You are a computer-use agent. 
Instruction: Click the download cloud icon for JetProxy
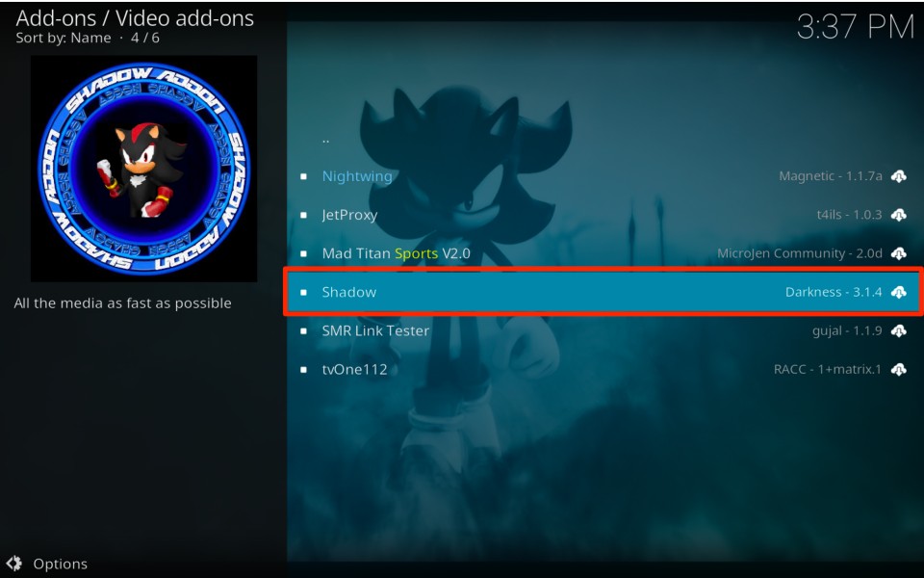point(898,215)
